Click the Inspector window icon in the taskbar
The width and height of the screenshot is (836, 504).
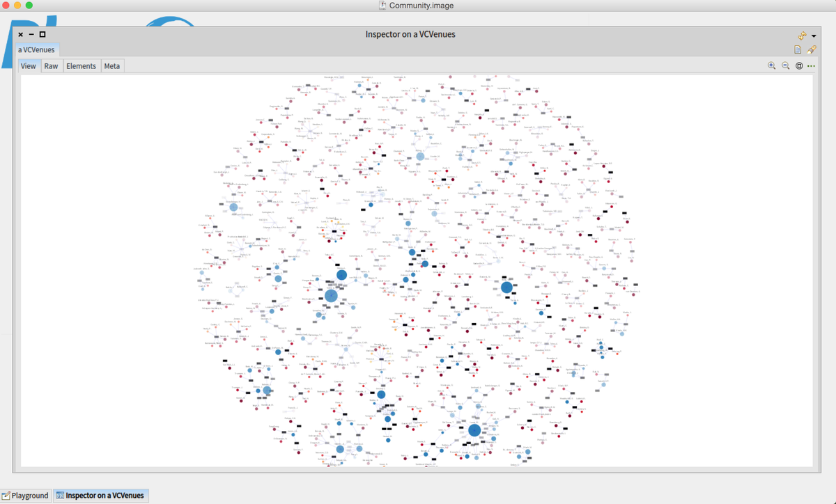point(60,496)
